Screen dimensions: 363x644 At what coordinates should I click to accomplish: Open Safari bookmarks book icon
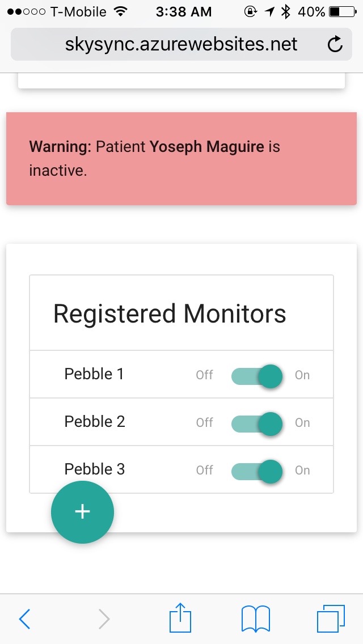256,618
